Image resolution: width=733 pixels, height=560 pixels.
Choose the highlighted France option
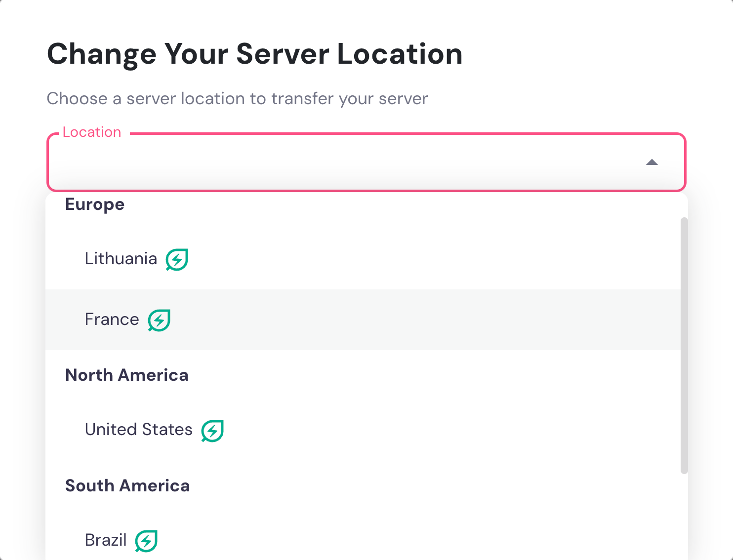click(112, 319)
